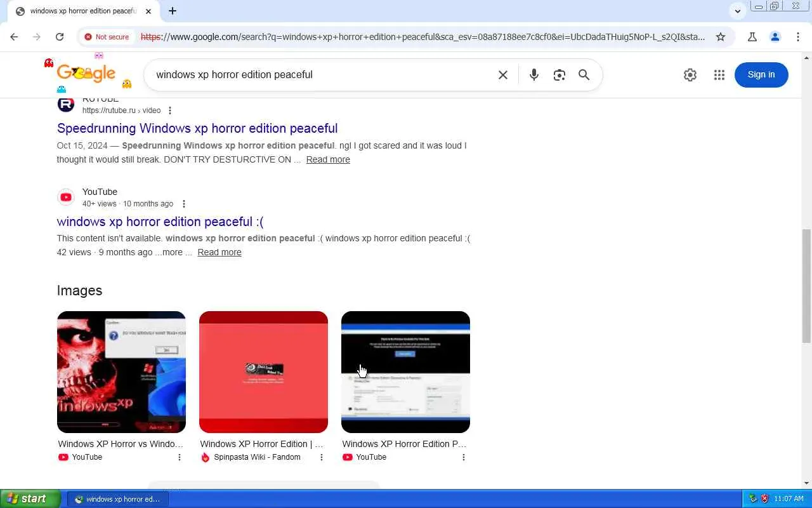Click Read more on the YouTube result
The image size is (812, 508).
[x=219, y=252]
